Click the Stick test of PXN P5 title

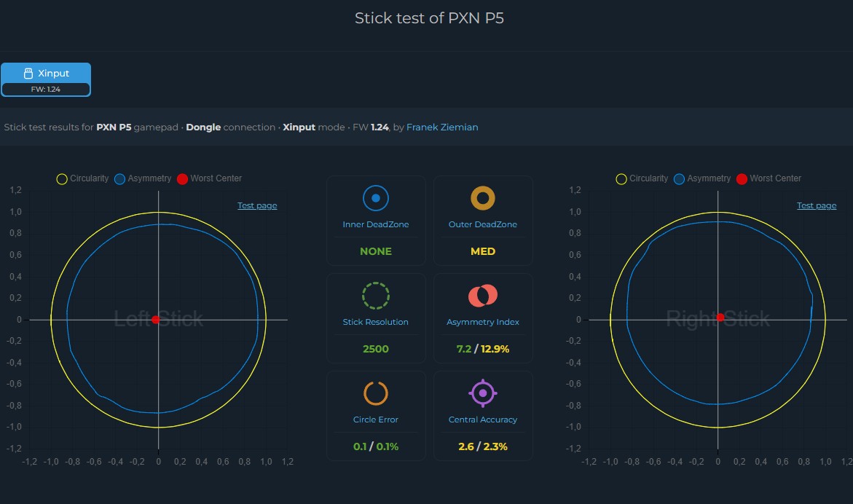coord(429,18)
